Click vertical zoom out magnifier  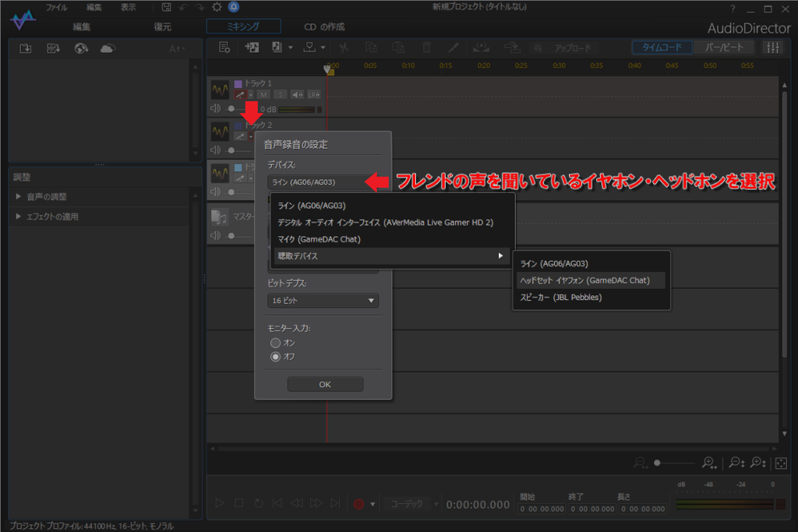pyautogui.click(x=736, y=463)
